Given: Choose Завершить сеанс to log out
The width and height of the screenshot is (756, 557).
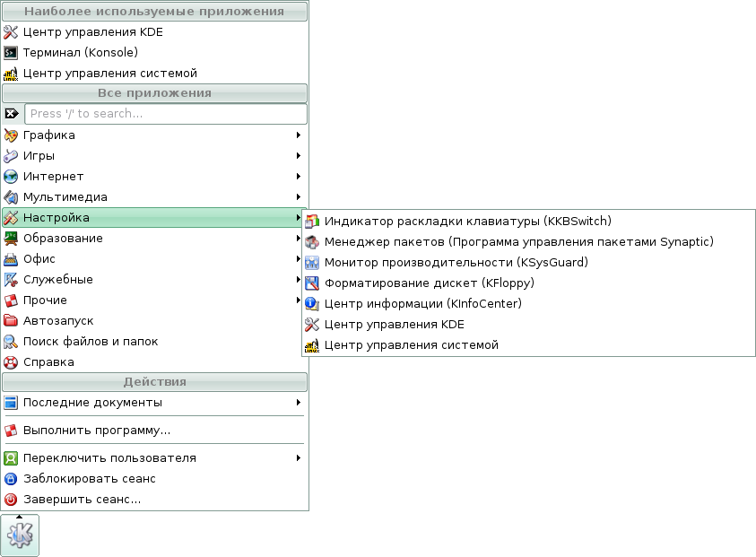Looking at the screenshot, I should [82, 500].
